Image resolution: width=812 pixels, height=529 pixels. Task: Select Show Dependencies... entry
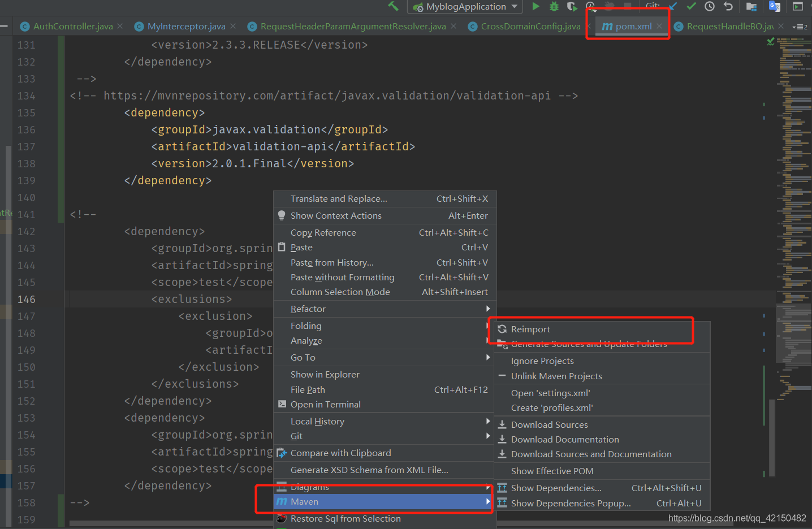pyautogui.click(x=602, y=488)
